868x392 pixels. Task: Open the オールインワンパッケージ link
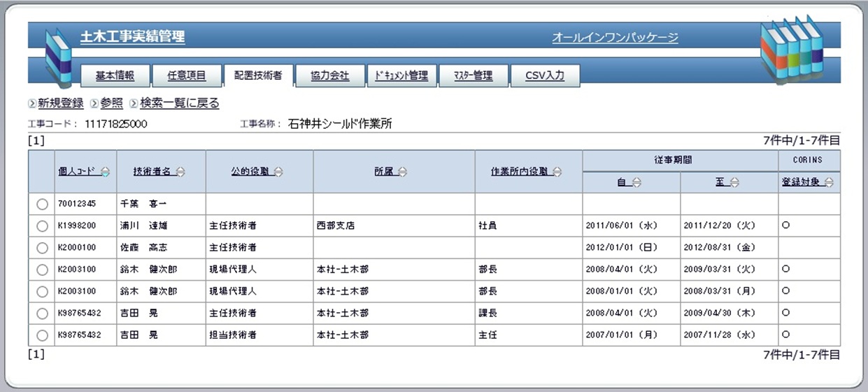(x=615, y=38)
